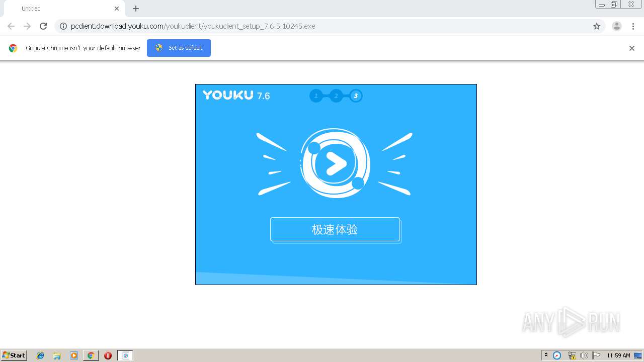644x362 pixels.
Task: Open Opera browser from taskbar
Action: (x=108, y=355)
